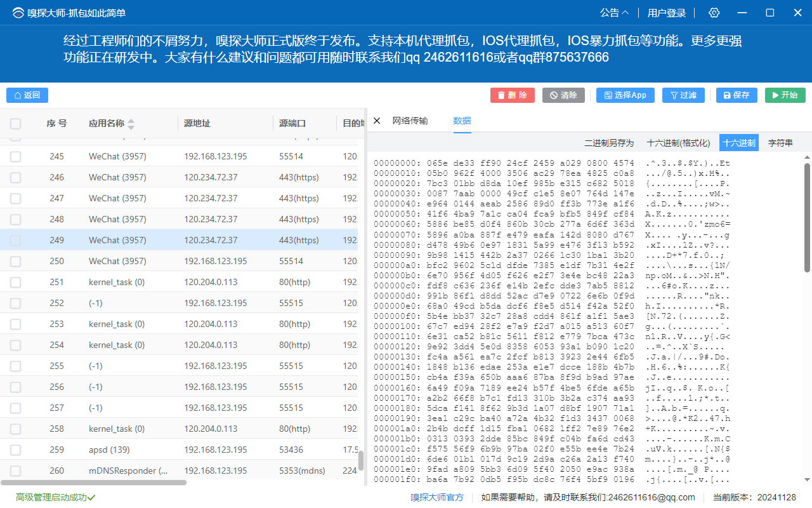Toggle the select-all header checkbox
The image size is (812, 508).
coord(16,124)
